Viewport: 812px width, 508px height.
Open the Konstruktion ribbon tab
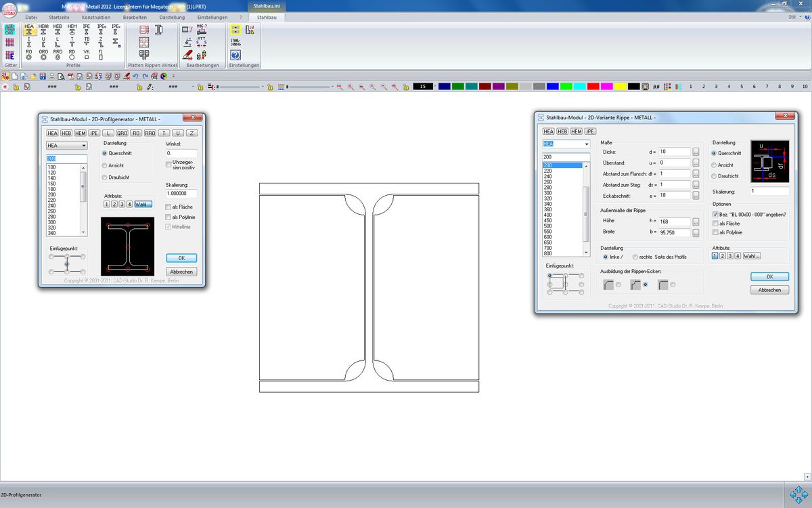click(96, 17)
